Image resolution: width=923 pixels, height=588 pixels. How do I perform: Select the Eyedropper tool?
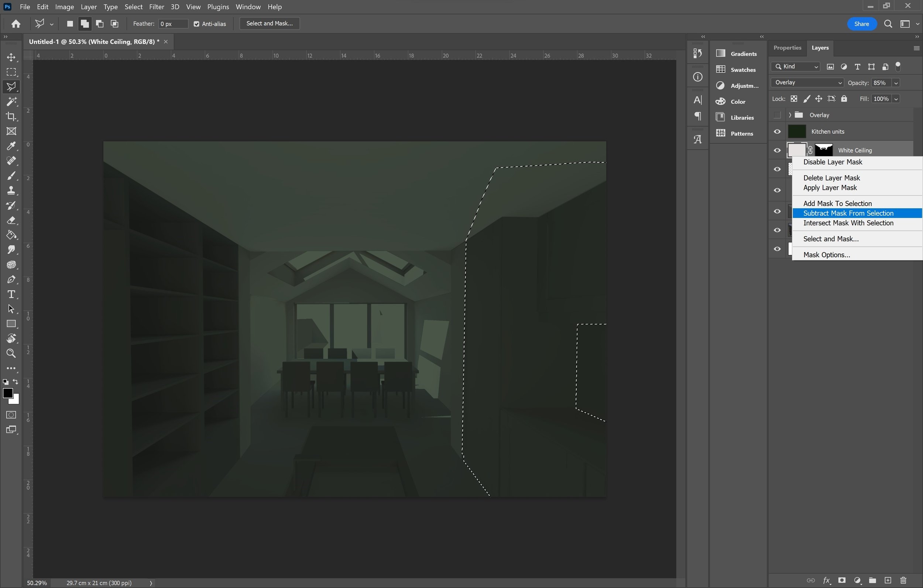11,146
